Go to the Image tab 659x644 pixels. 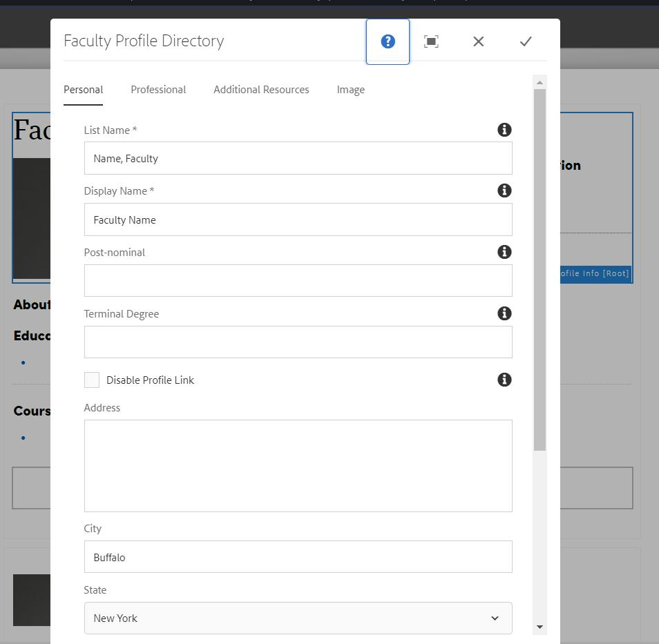[x=350, y=90]
